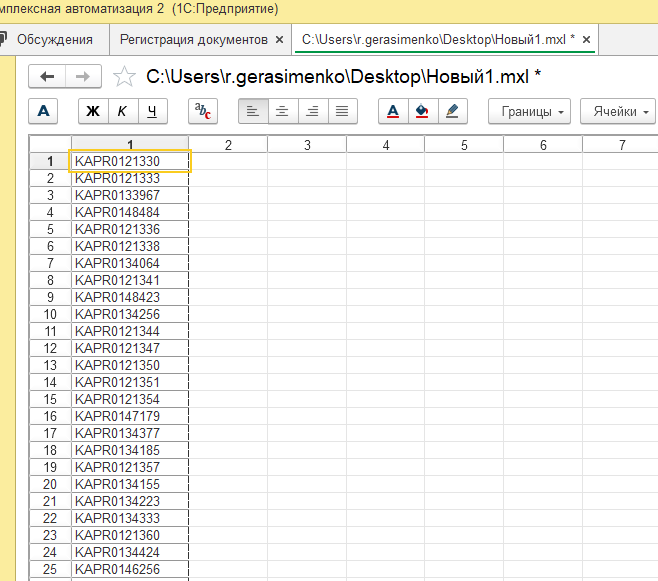Select cell KAPR0134377

click(130, 433)
